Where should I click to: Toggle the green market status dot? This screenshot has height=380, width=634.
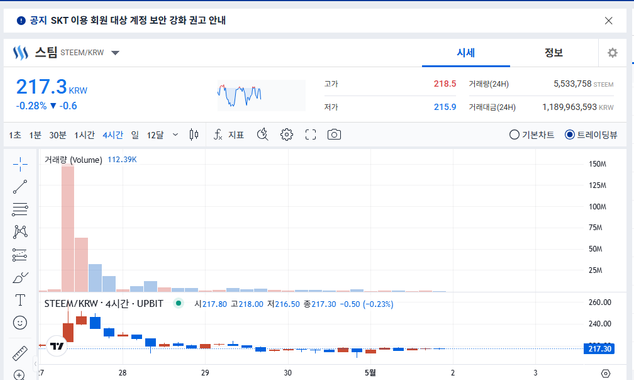tap(178, 303)
